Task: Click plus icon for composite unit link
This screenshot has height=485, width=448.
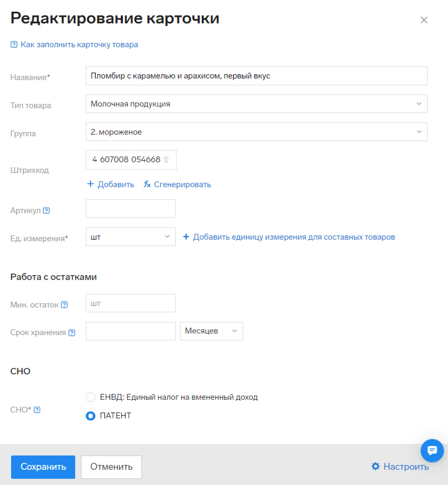Action: (186, 236)
